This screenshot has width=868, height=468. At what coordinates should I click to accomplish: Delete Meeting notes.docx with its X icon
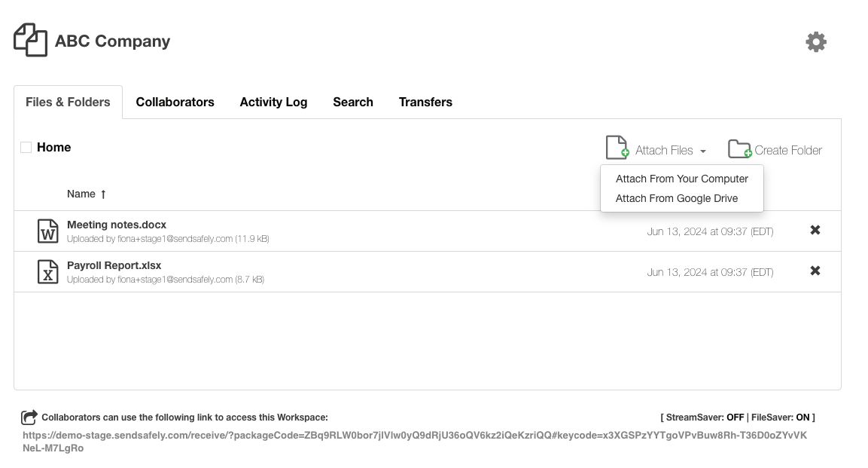(x=815, y=231)
